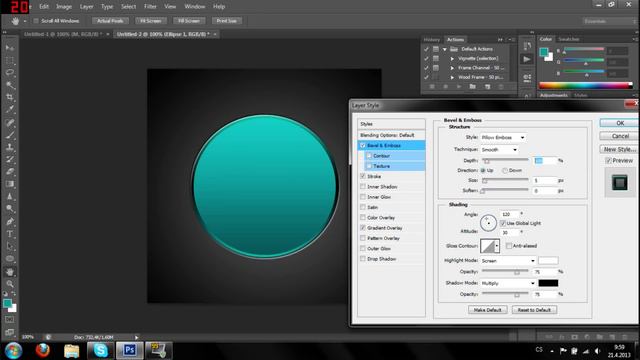Select the Pen tool
The width and height of the screenshot is (640, 360).
pyautogui.click(x=9, y=222)
